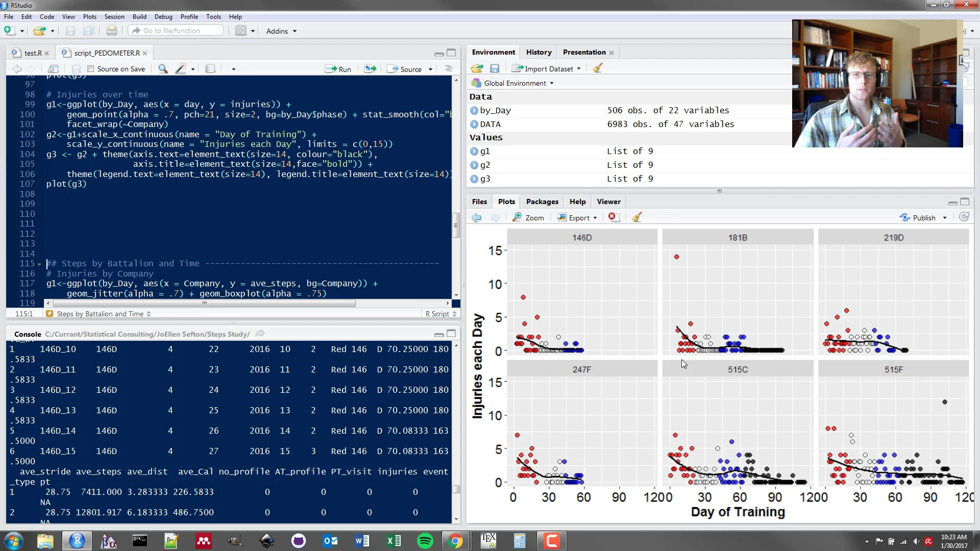Open the Plots menu in menu bar
The width and height of the screenshot is (980, 551).
90,17
